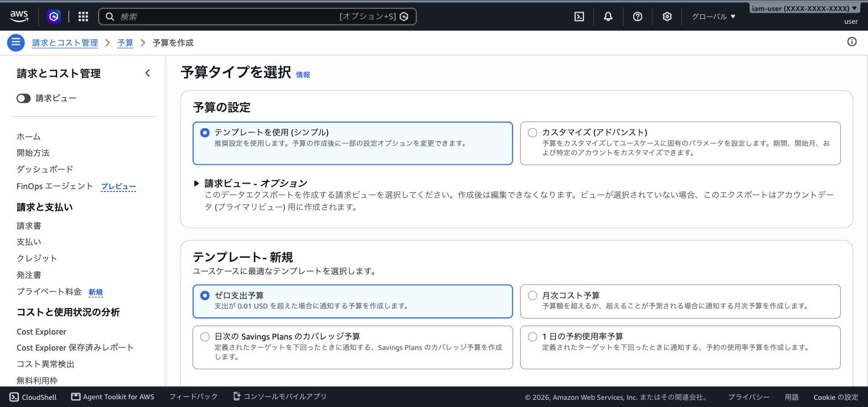The image size is (868, 407).
Task: Click the search magnifier icon
Action: [110, 17]
